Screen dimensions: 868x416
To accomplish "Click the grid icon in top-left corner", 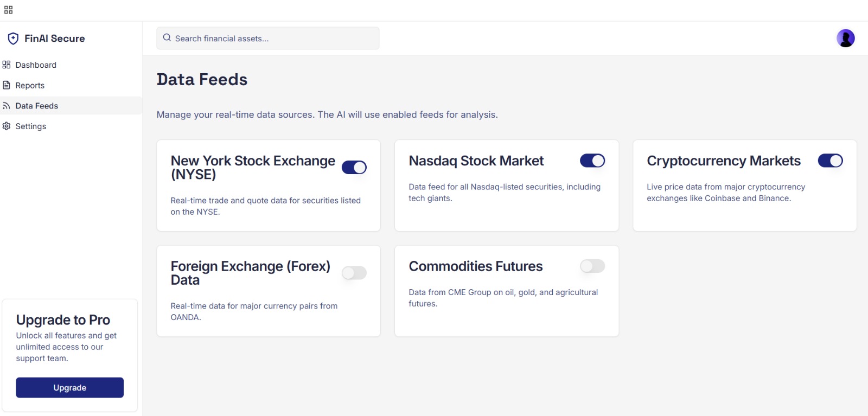I will click(x=8, y=10).
